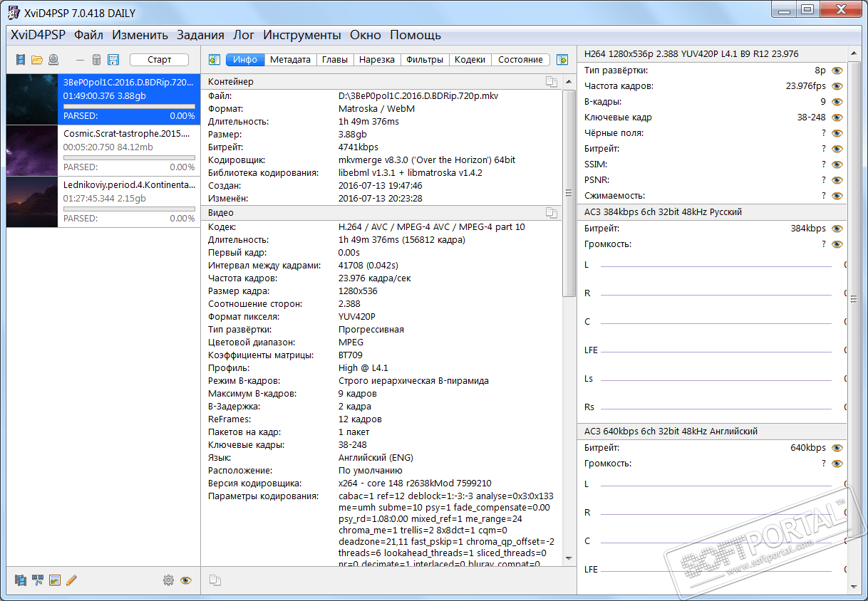This screenshot has height=601, width=868.
Task: Switch to the Метадата tab
Action: pyautogui.click(x=290, y=60)
